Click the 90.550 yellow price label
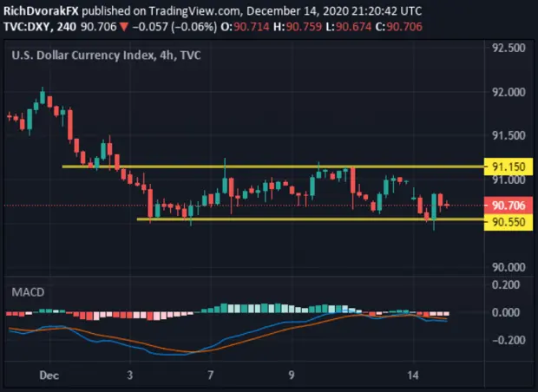The height and width of the screenshot is (392, 538). tap(508, 222)
